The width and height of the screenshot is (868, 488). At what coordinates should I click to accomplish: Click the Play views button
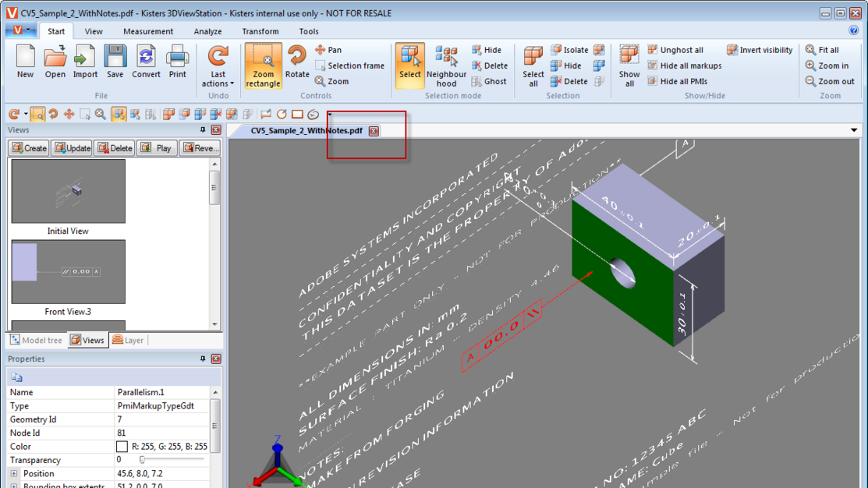[158, 148]
